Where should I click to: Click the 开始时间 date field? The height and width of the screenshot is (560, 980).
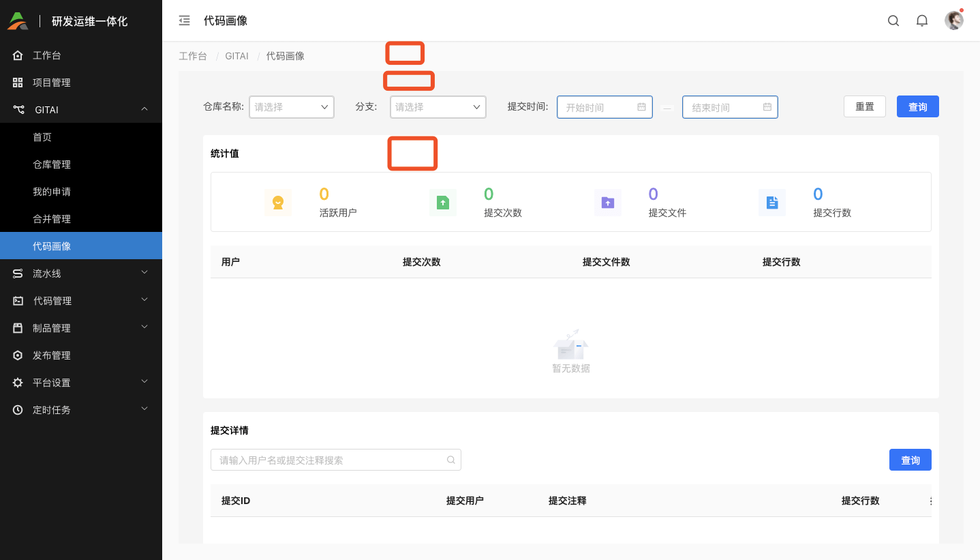[604, 107]
